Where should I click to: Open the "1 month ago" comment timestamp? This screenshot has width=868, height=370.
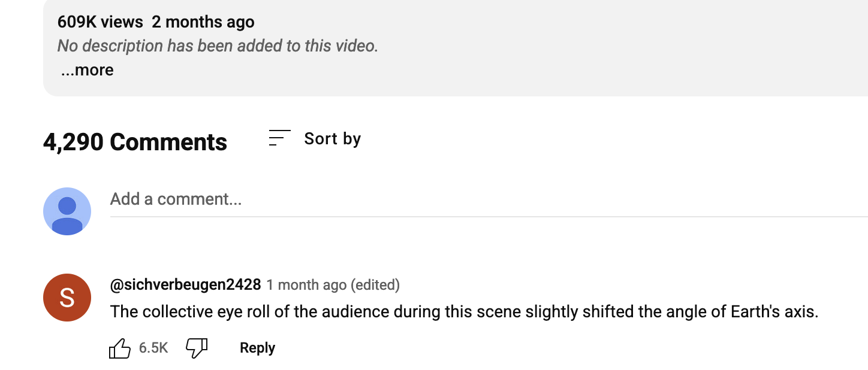[306, 284]
